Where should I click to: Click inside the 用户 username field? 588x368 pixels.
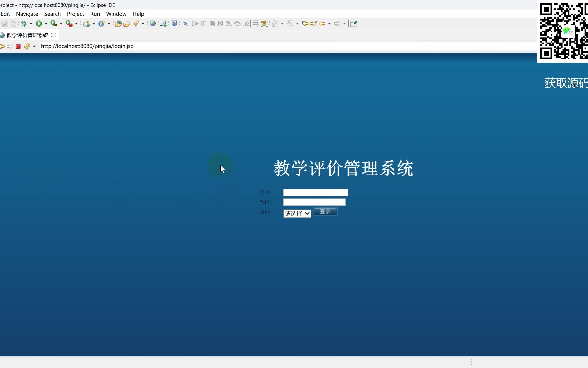click(x=315, y=192)
